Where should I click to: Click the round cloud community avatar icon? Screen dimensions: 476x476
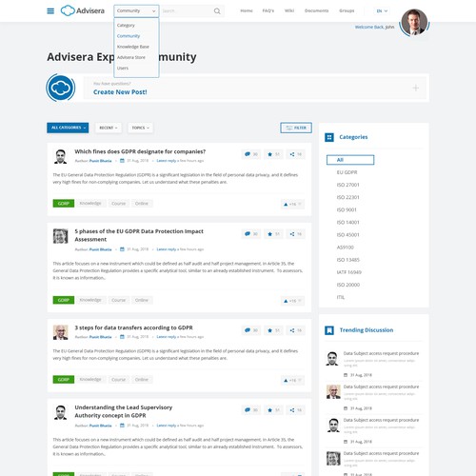click(x=61, y=88)
